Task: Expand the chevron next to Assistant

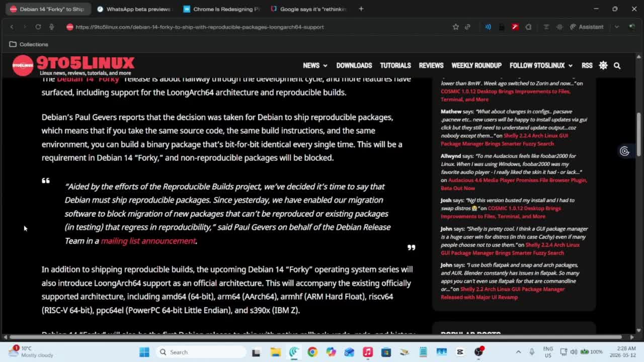Action: 617,27
